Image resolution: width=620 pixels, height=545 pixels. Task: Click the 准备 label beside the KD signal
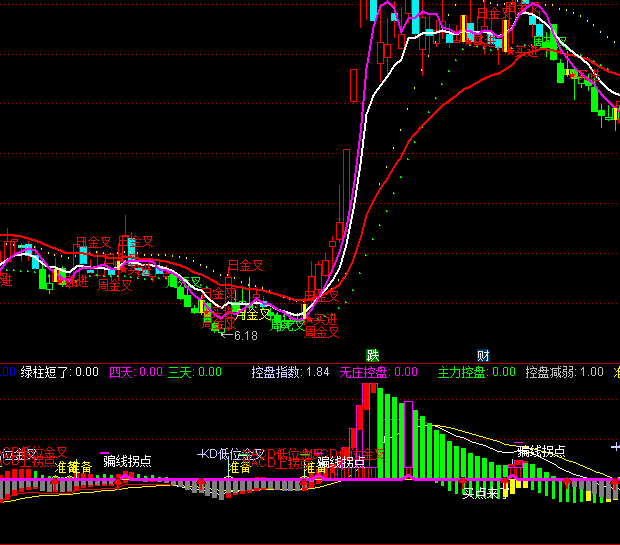[240, 467]
